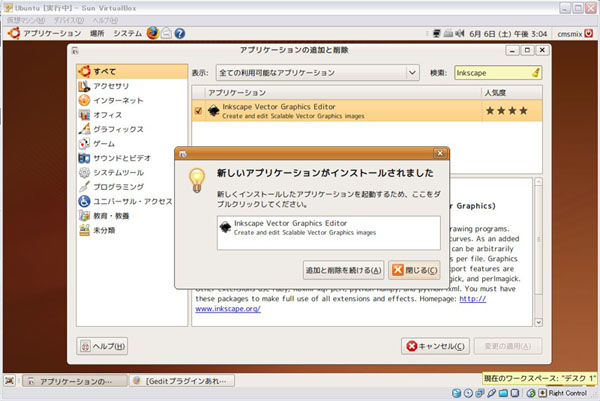Open the オフィス category
The height and width of the screenshot is (401, 600).
[100, 115]
